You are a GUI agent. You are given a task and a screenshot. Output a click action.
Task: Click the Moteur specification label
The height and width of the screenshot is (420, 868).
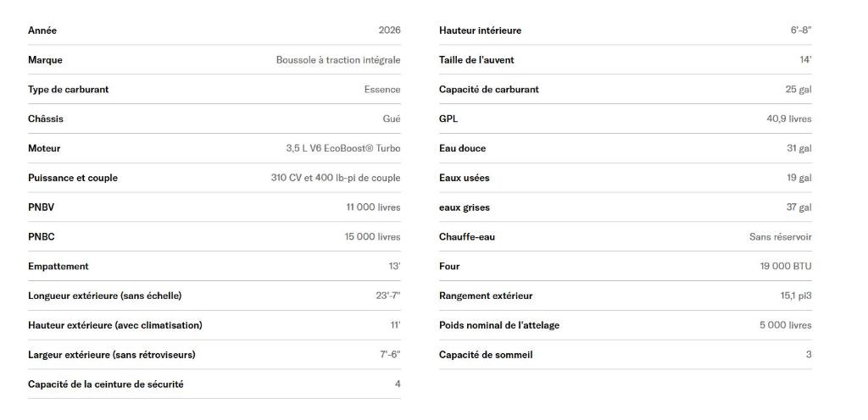(44, 148)
